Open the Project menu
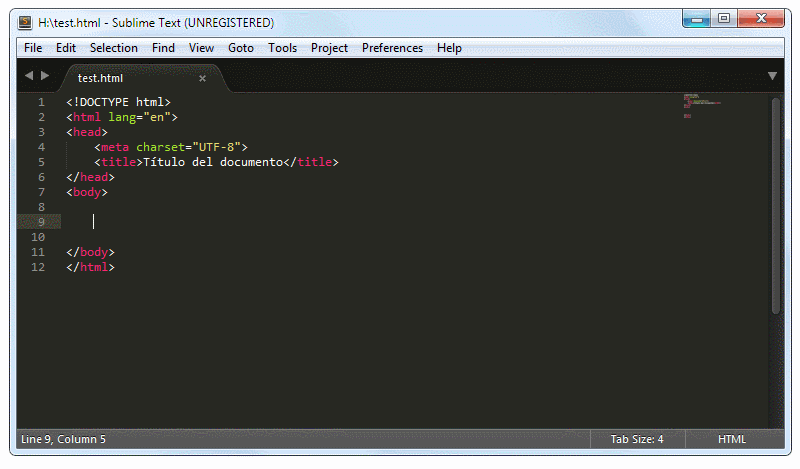 pyautogui.click(x=329, y=48)
